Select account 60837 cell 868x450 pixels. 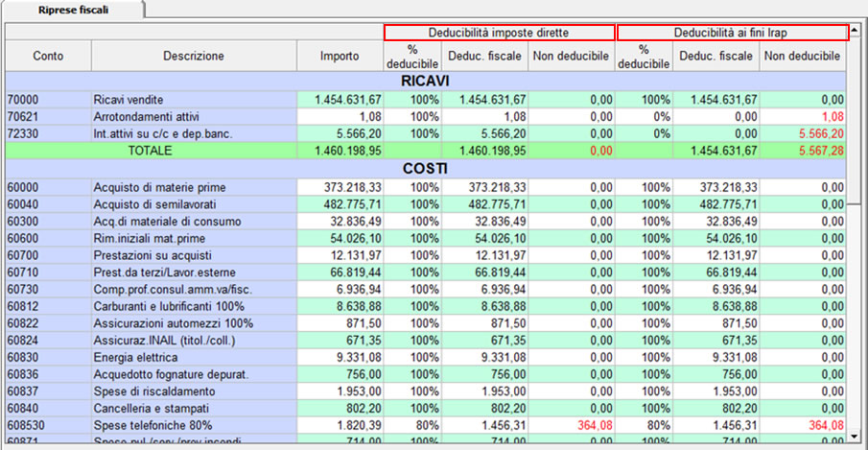pyautogui.click(x=48, y=391)
